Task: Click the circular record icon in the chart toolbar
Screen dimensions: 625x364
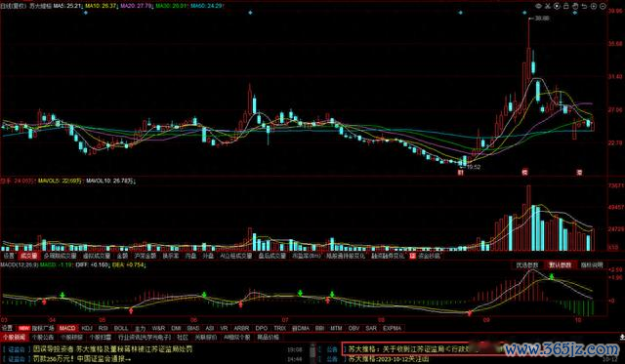Action: (x=557, y=6)
